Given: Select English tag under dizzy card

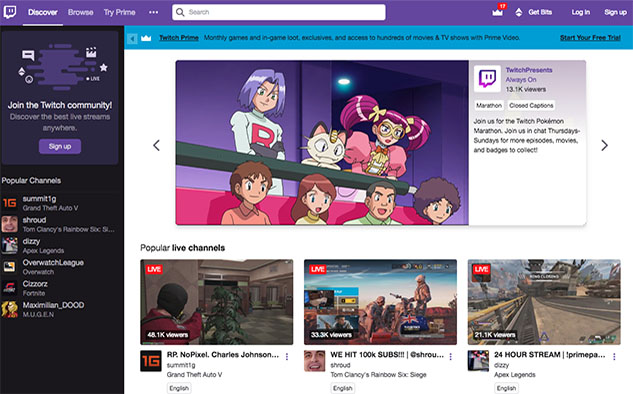Looking at the screenshot, I should tap(506, 388).
